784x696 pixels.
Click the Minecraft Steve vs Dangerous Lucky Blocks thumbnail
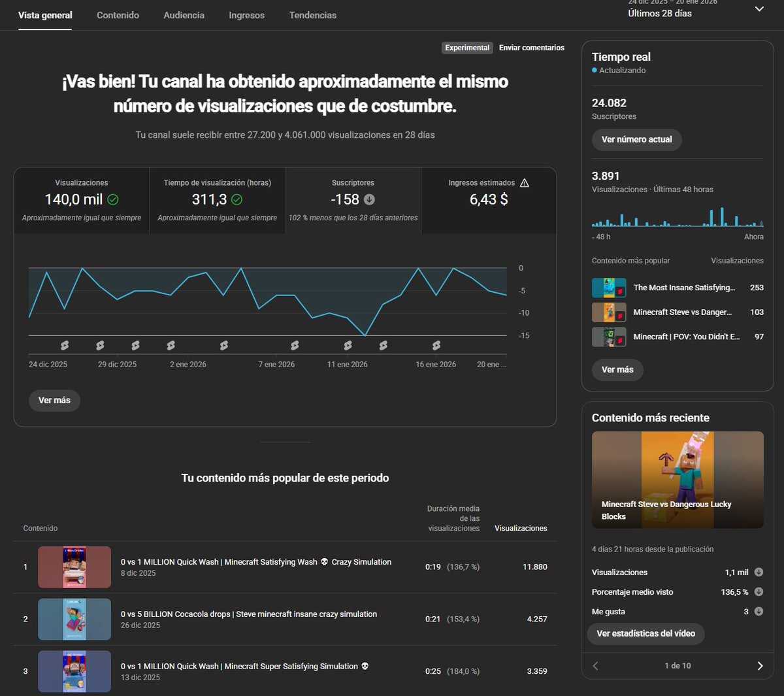pos(677,479)
